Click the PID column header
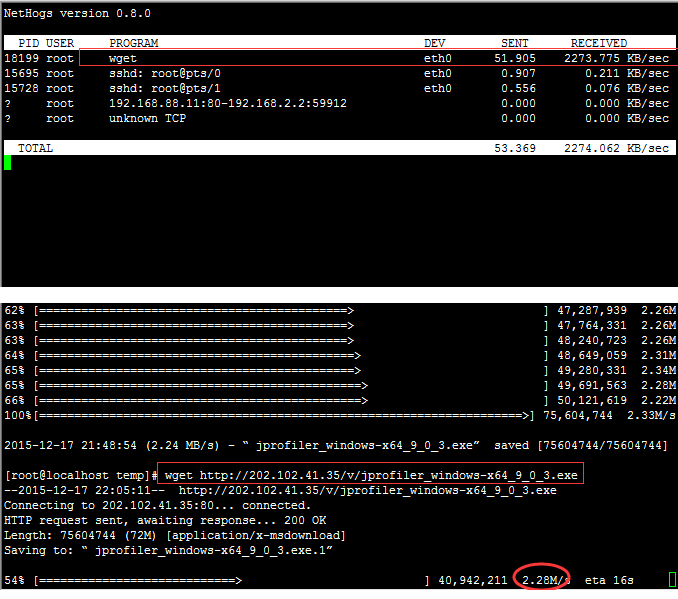 28,44
